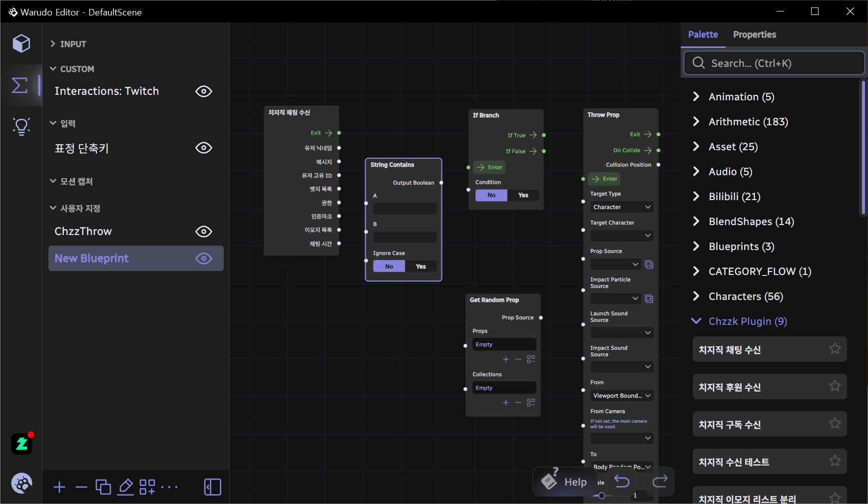
Task: Duplicate the blueprint with copy icon
Action: coord(103,487)
